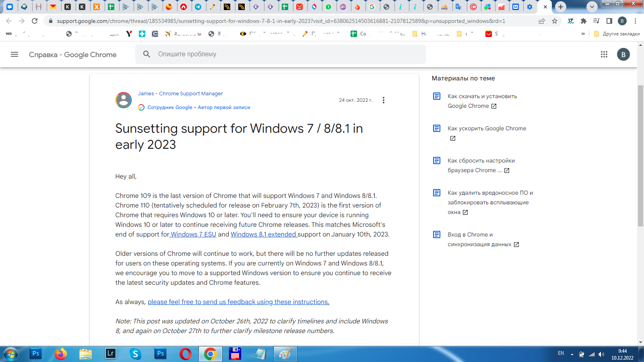Open 'Как сбросить настройки браузера Chrome' article
644x362 pixels.
tap(481, 165)
